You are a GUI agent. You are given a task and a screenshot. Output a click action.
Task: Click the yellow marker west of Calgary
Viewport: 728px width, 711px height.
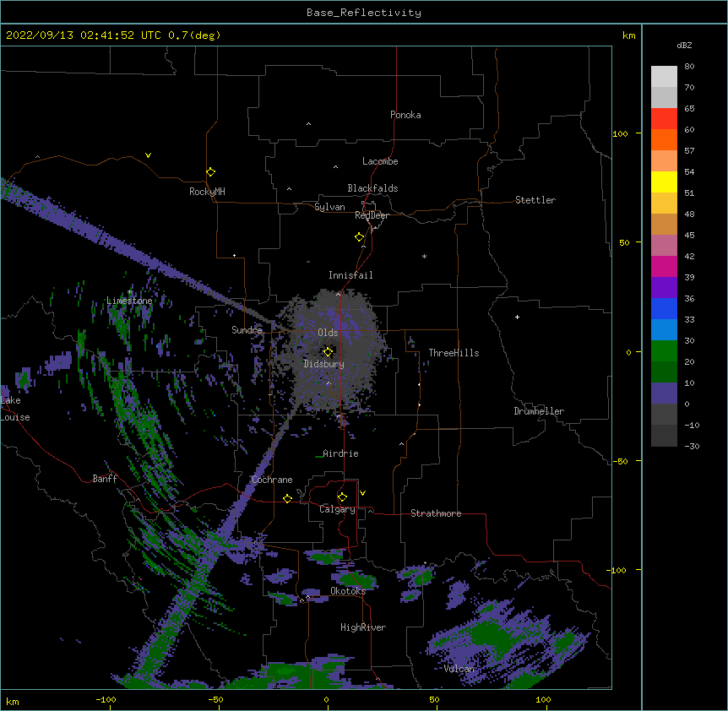287,498
